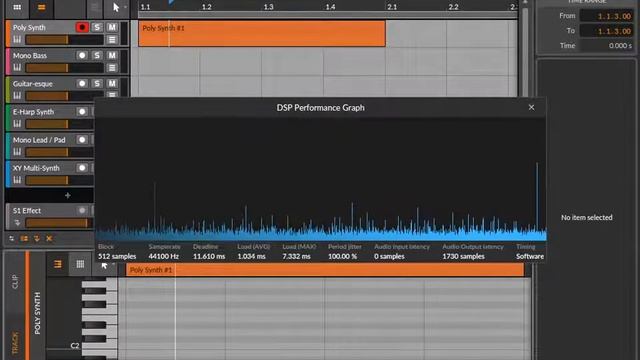Select the orange list view icon in note editor
640x360 pixels.
coord(58,264)
